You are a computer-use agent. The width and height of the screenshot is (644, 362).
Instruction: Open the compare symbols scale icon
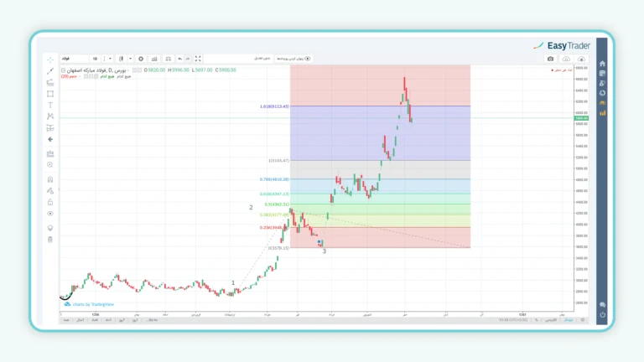[168, 59]
